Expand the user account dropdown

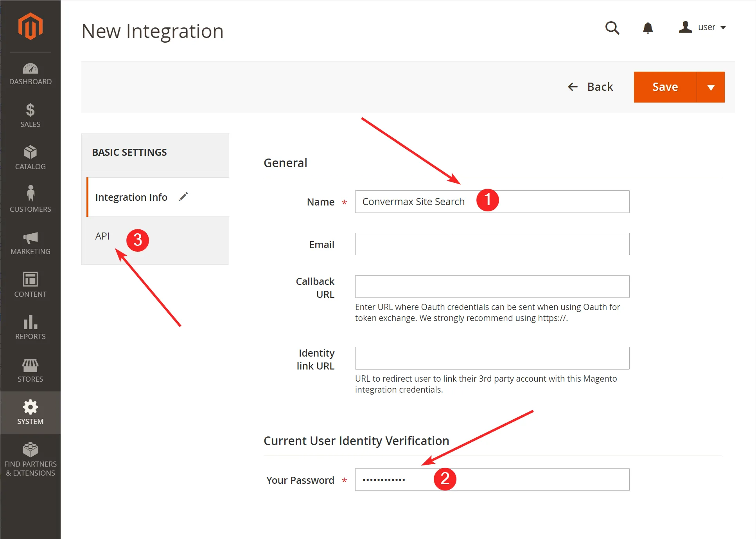pyautogui.click(x=703, y=27)
